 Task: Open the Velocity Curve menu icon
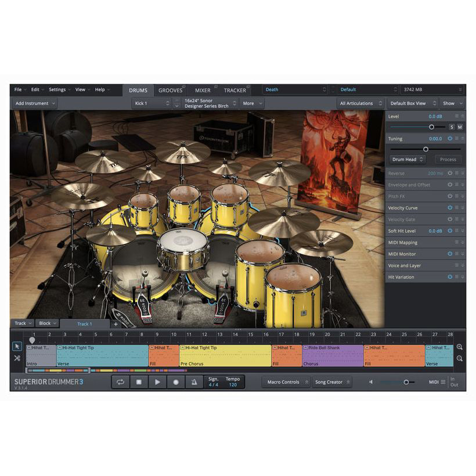pyautogui.click(x=457, y=207)
